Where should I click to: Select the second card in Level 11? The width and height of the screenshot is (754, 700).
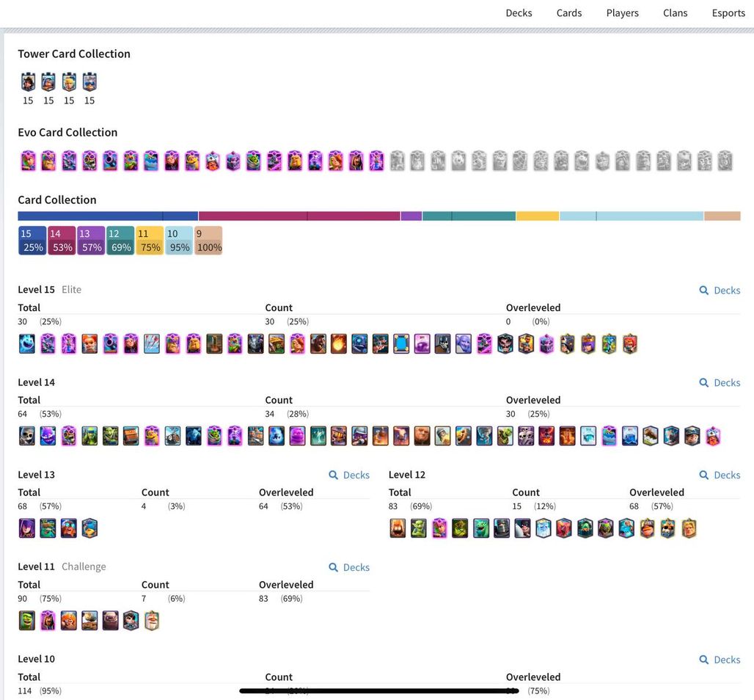[48, 621]
